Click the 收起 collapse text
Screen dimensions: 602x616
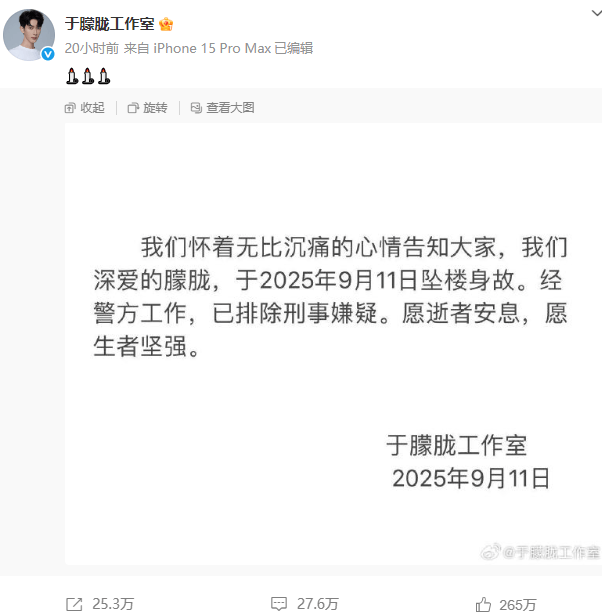coord(92,108)
